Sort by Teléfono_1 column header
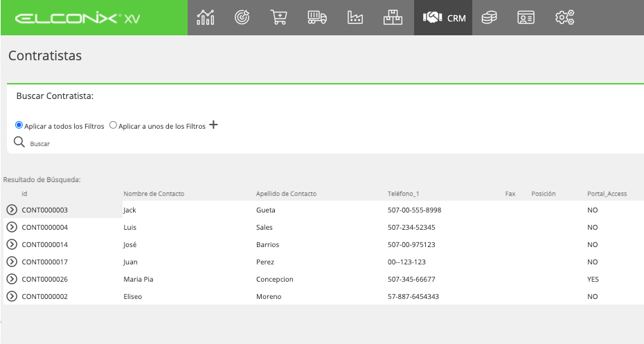The image size is (644, 344). click(403, 193)
